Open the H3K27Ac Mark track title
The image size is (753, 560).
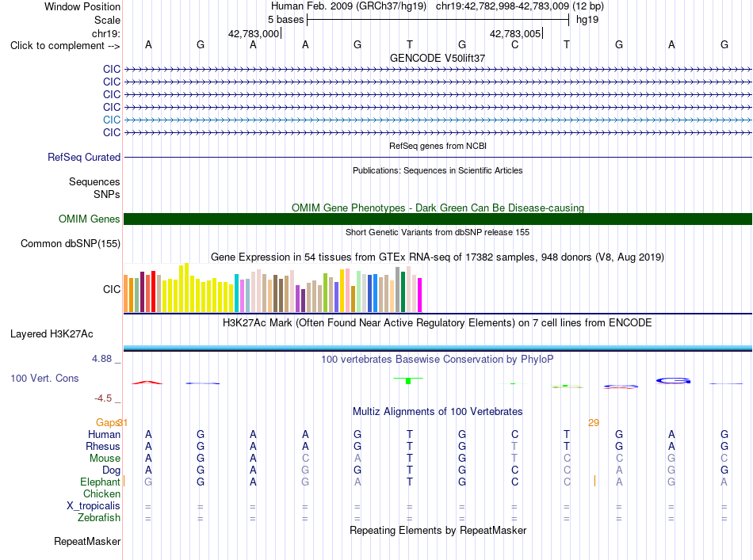[x=438, y=323]
